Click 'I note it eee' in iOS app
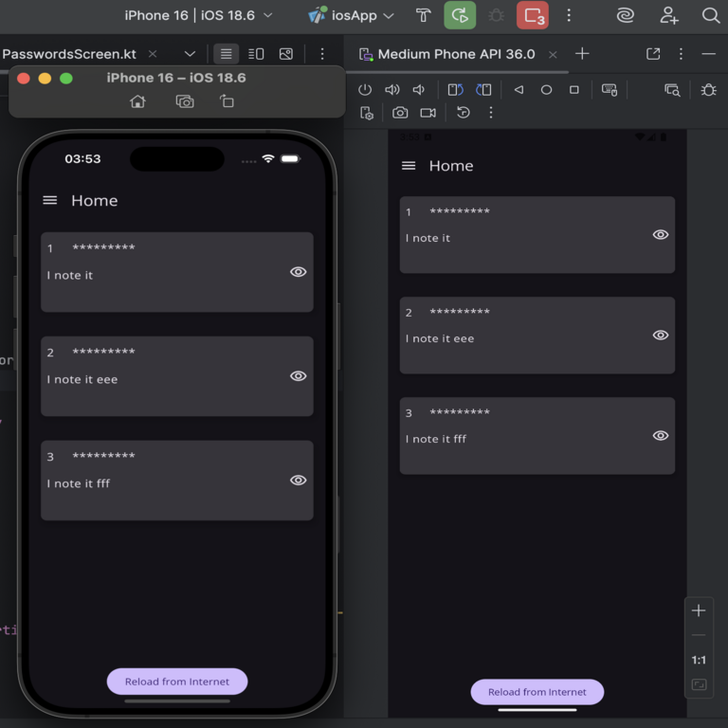 82,379
